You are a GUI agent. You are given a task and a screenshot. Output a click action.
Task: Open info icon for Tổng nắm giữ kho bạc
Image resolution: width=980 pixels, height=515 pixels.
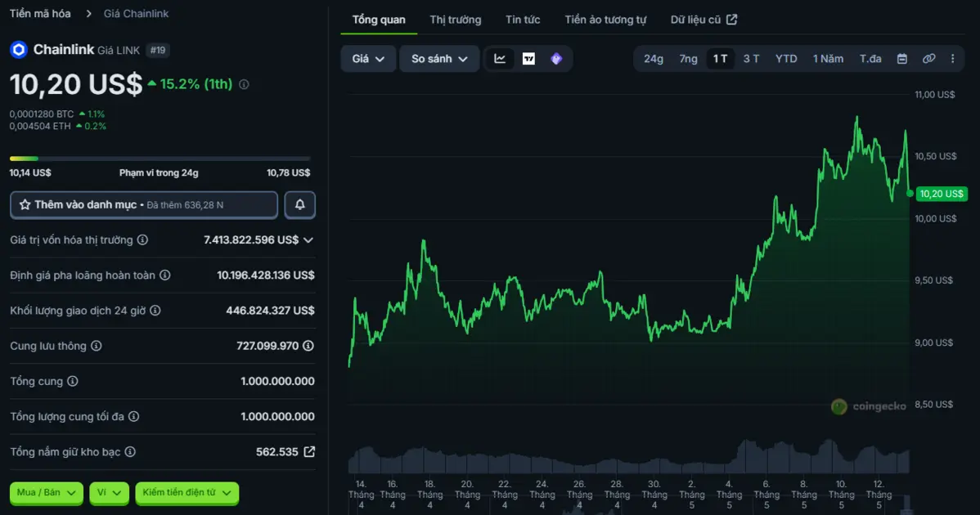pyautogui.click(x=130, y=452)
